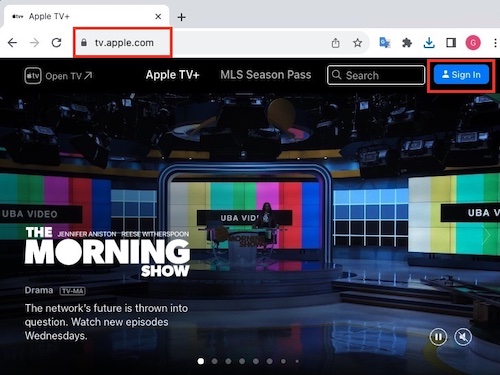Jump to the sixth carousel dot
The height and width of the screenshot is (375, 500).
point(270,361)
